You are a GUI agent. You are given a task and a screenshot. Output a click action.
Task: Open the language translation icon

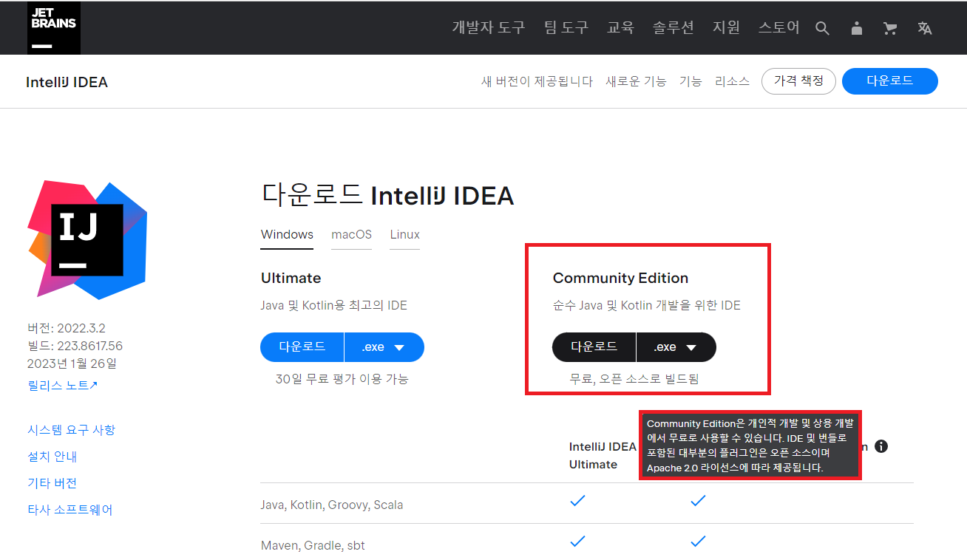[924, 28]
